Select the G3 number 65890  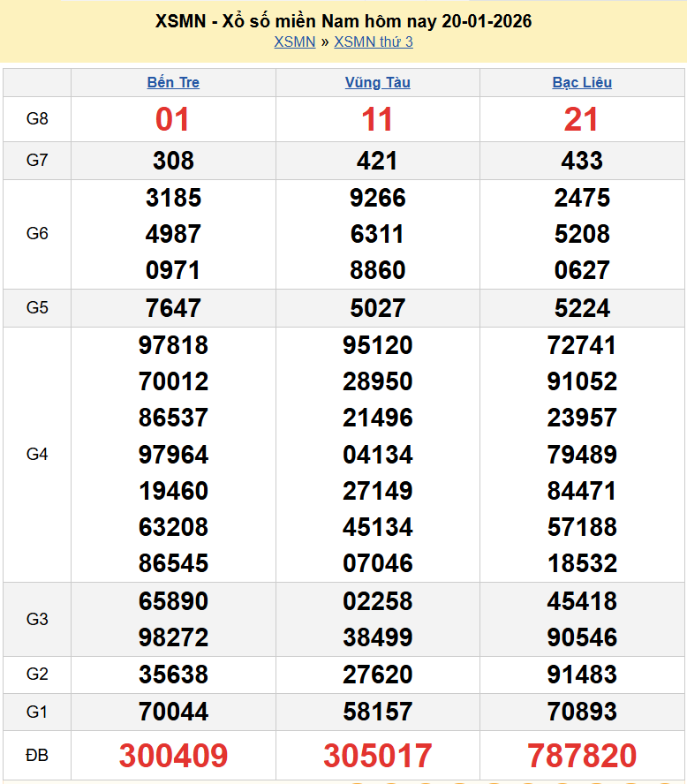tap(173, 601)
